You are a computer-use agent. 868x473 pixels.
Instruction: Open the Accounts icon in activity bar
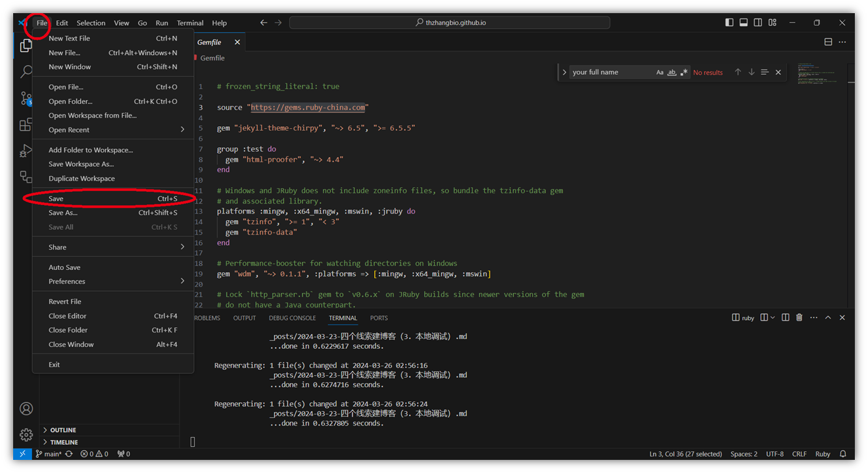[x=26, y=409]
